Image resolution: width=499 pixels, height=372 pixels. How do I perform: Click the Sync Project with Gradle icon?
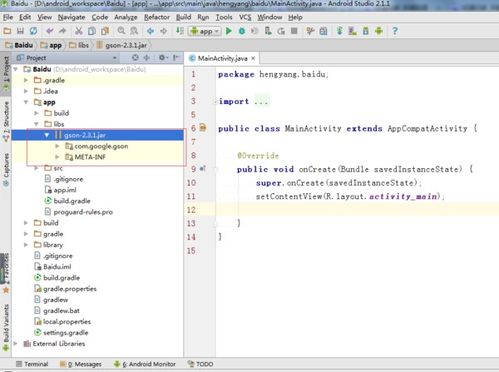(339, 31)
